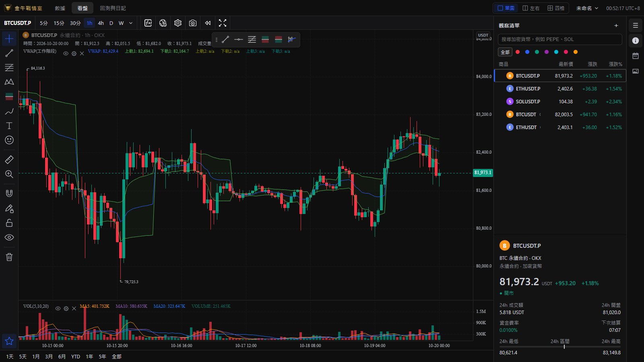Filter watchlist by red color dot
This screenshot has height=362, width=644.
click(518, 52)
